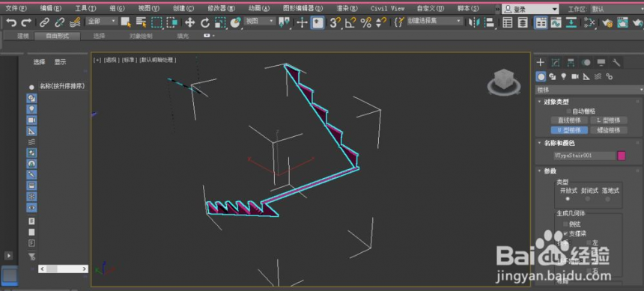The image size is (644, 291).
Task: Open the 楼梯 geometry type dropdown
Action: tap(589, 90)
